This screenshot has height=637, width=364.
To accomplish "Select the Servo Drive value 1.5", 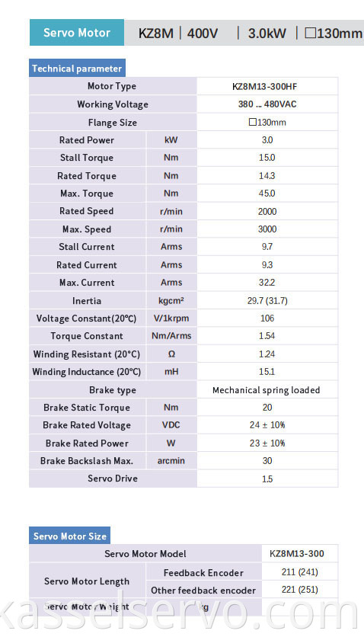I will tap(267, 479).
